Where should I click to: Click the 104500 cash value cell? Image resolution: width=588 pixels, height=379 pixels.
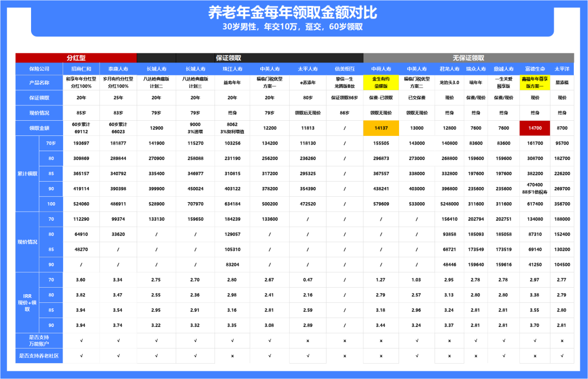(x=562, y=265)
